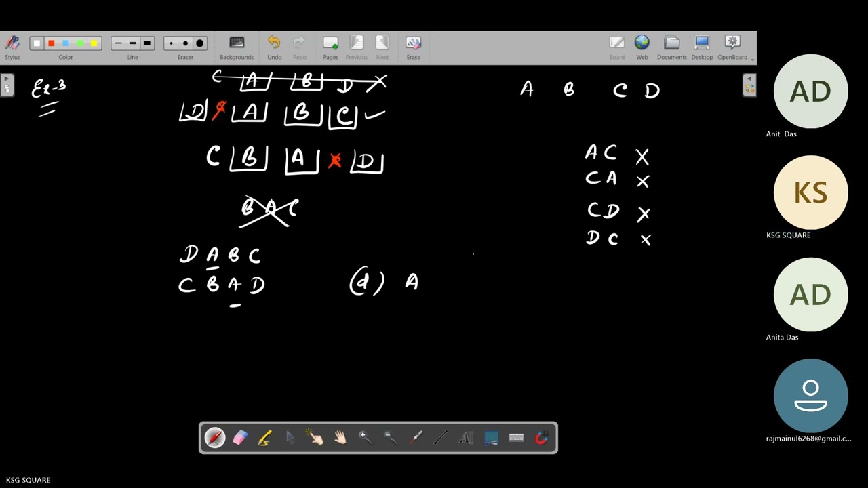The width and height of the screenshot is (868, 488).
Task: Choose the yellow pen color
Action: [94, 43]
